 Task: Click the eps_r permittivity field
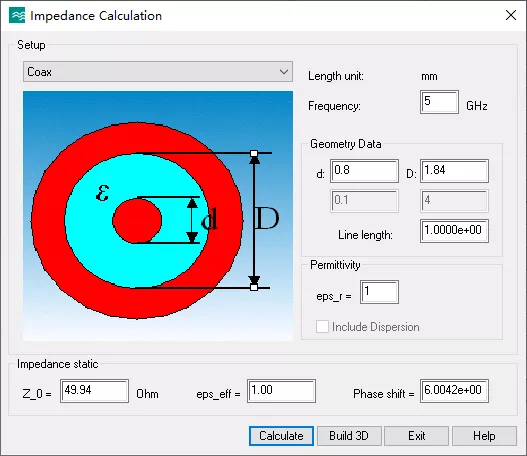point(379,292)
